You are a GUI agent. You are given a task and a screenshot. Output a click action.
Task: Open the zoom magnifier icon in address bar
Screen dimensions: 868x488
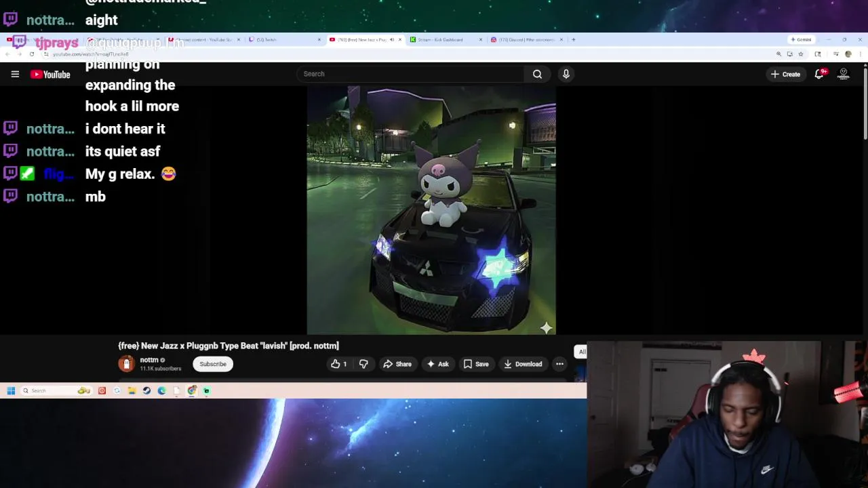[778, 54]
